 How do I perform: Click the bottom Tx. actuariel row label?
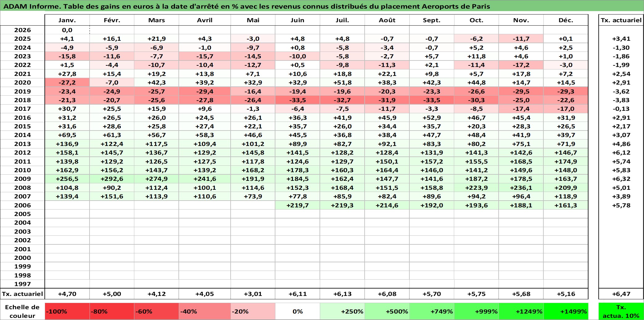23,294
